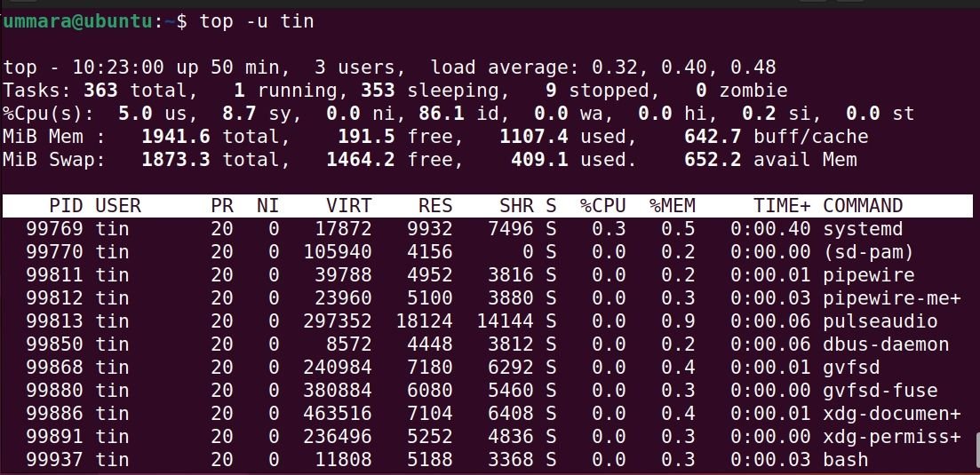Click the '642.7 buff/cache' value

(x=776, y=137)
